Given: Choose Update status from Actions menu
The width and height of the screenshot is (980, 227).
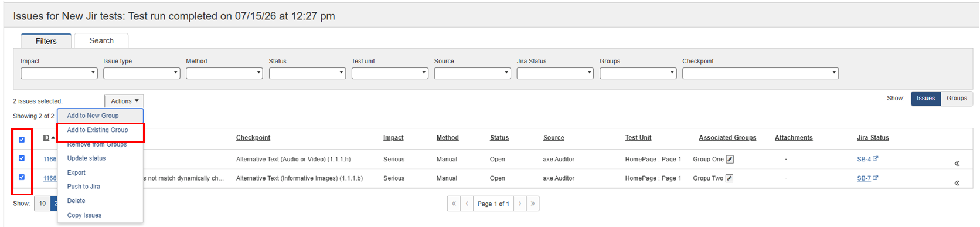Looking at the screenshot, I should coord(100,158).
